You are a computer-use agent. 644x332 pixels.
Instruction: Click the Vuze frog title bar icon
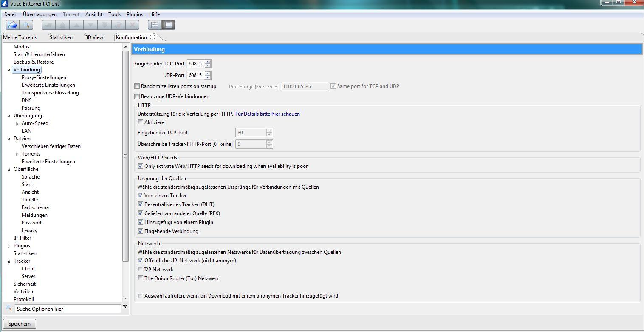[5, 4]
